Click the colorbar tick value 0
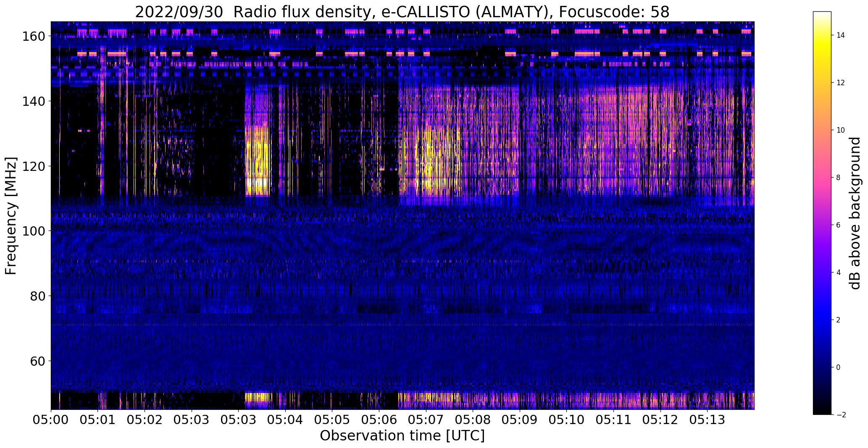Screen dimensions: 868x448 coord(839,367)
